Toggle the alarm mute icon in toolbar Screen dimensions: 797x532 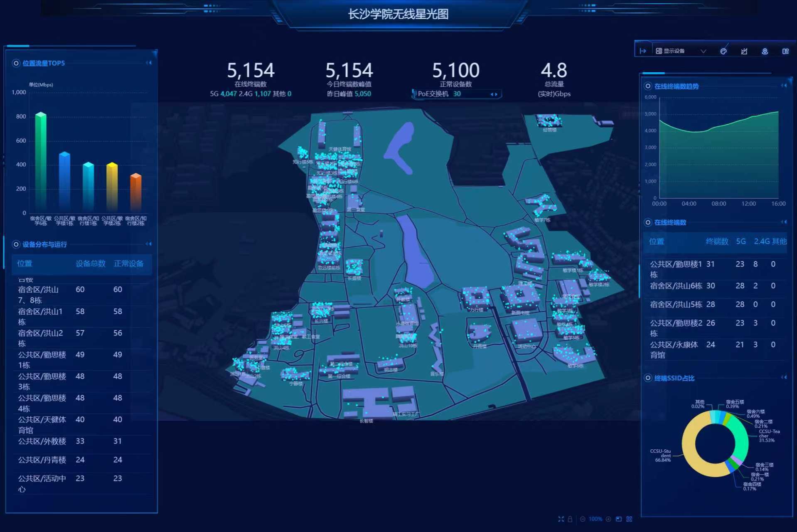744,51
